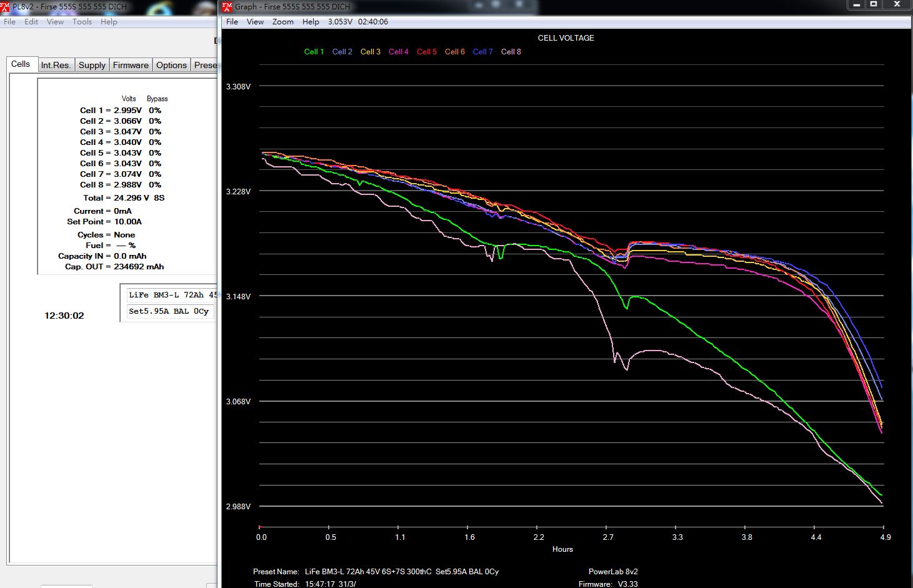913x588 pixels.
Task: Open the Graph window File menu
Action: pos(232,22)
